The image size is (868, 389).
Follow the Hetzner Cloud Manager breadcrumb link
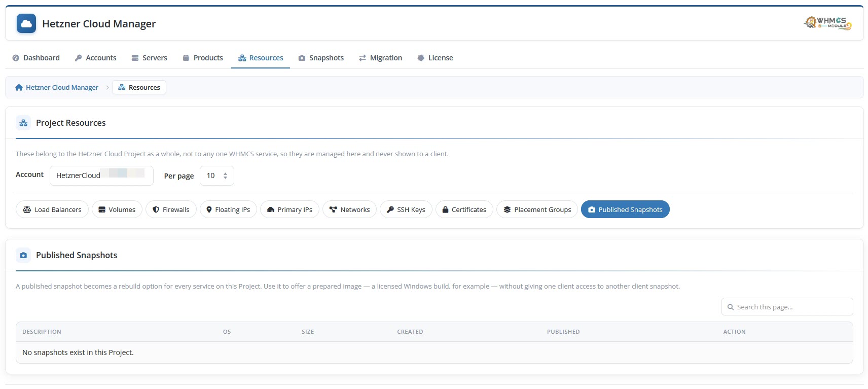[x=57, y=87]
